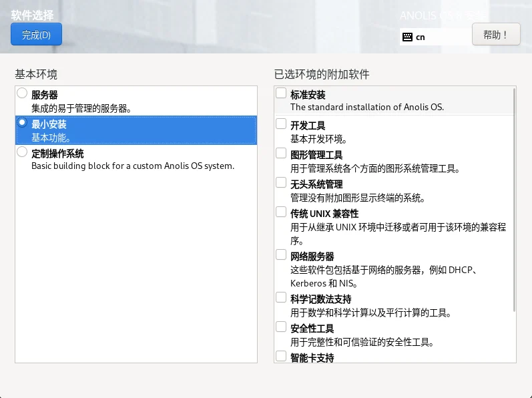Check the 安全性工具 checkbox
Viewport: 532px width, 398px height.
tap(281, 327)
